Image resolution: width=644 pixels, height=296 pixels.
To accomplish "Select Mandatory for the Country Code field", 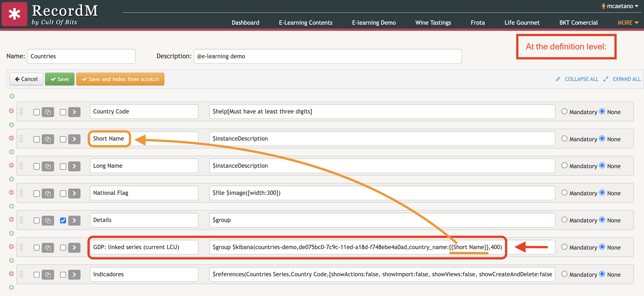I will pyautogui.click(x=564, y=111).
